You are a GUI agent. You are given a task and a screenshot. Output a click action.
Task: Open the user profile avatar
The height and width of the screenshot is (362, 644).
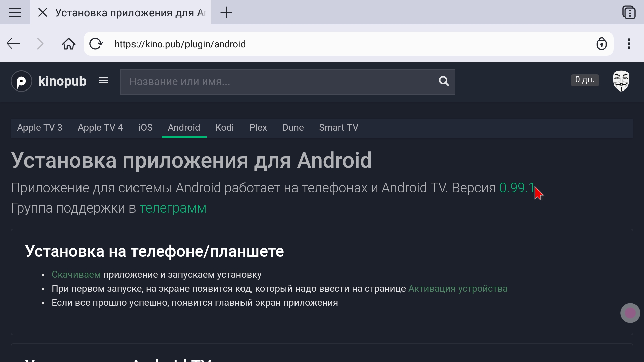click(x=621, y=81)
